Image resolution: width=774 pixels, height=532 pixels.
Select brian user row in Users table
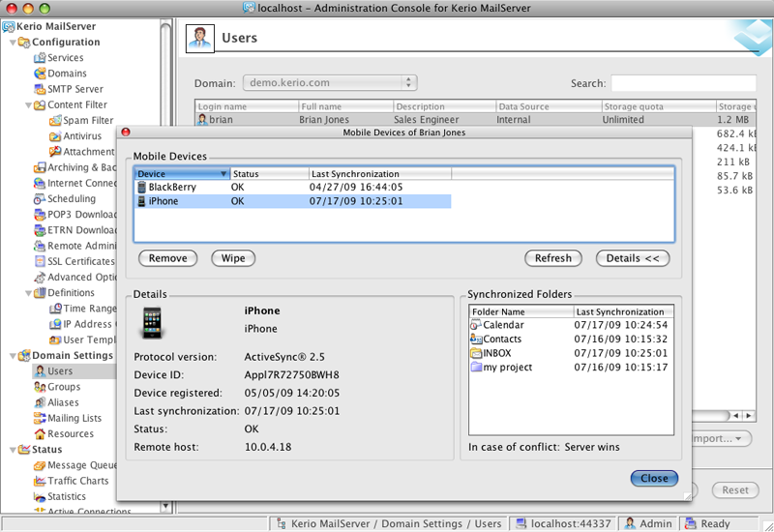point(475,119)
